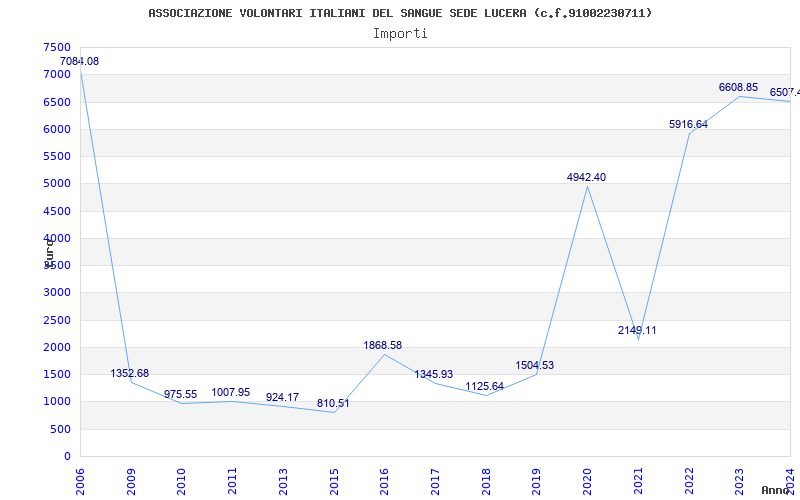Viewport: 800px width, 500px height.
Task: Click the 5000 y-axis tick label
Action: tap(58, 184)
